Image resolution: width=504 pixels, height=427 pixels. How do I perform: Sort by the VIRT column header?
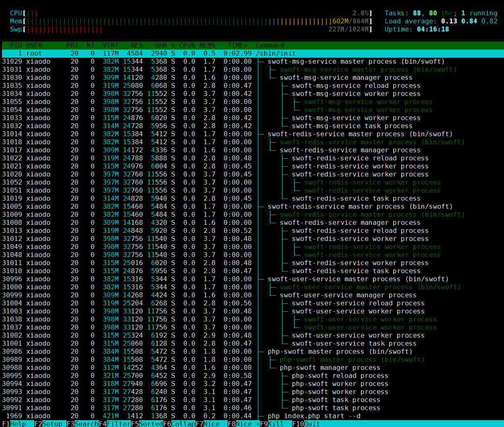point(111,45)
